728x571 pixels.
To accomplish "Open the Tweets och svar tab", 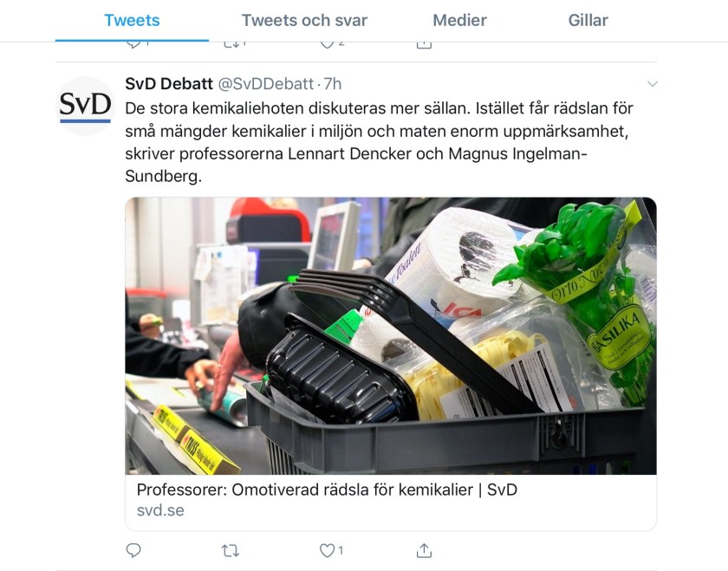I will pos(304,21).
